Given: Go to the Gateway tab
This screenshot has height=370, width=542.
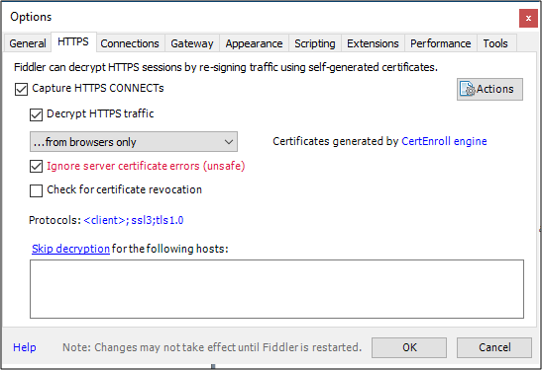Looking at the screenshot, I should point(192,44).
